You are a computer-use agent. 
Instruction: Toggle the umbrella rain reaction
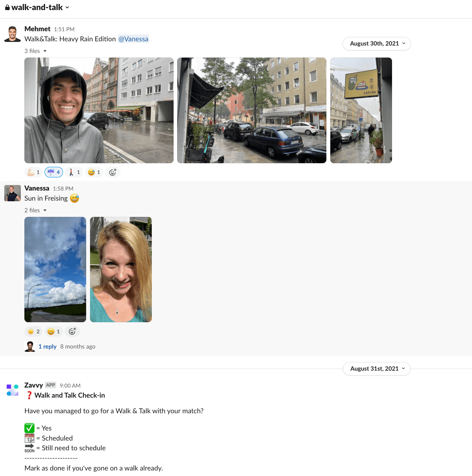(54, 172)
